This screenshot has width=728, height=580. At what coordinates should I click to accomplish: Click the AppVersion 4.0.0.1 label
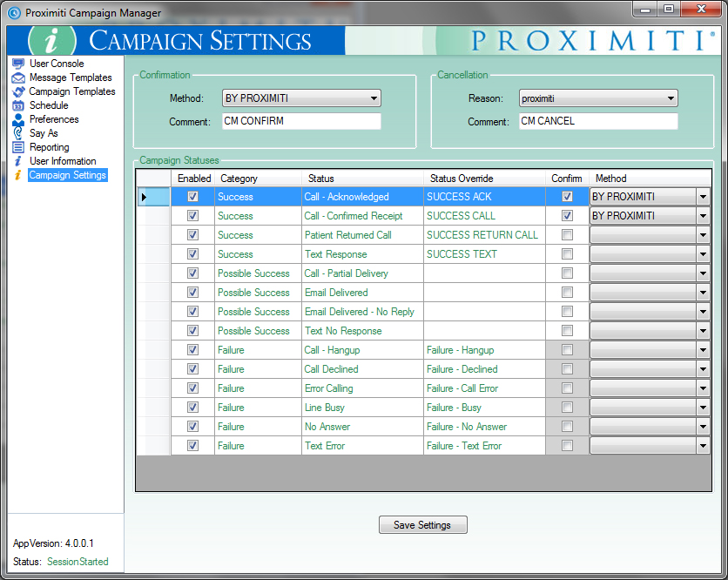click(x=53, y=543)
